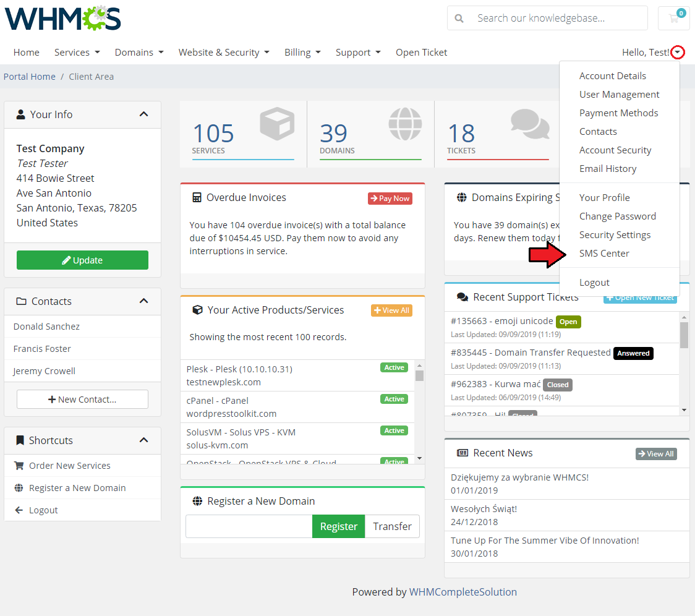This screenshot has height=616, width=695.
Task: Open Security Settings menu entry
Action: pos(615,235)
